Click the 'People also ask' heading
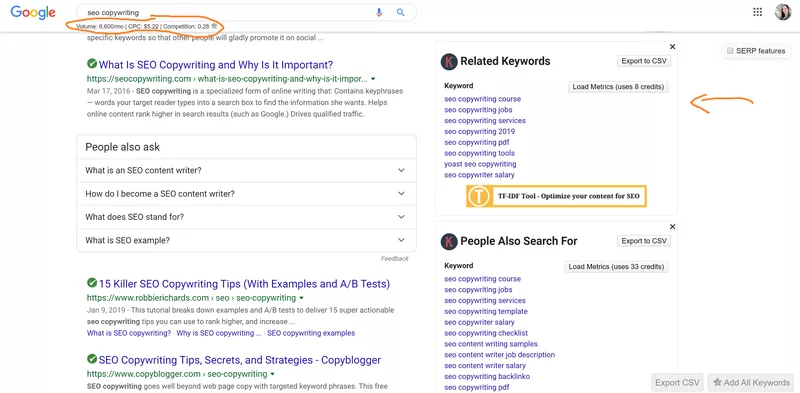The height and width of the screenshot is (393, 800). [122, 147]
